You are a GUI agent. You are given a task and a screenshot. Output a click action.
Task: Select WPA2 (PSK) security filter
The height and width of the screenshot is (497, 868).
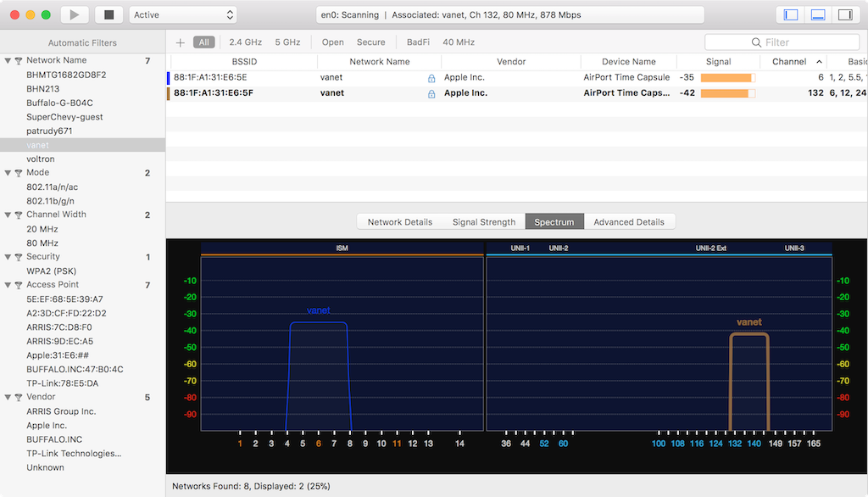click(52, 271)
